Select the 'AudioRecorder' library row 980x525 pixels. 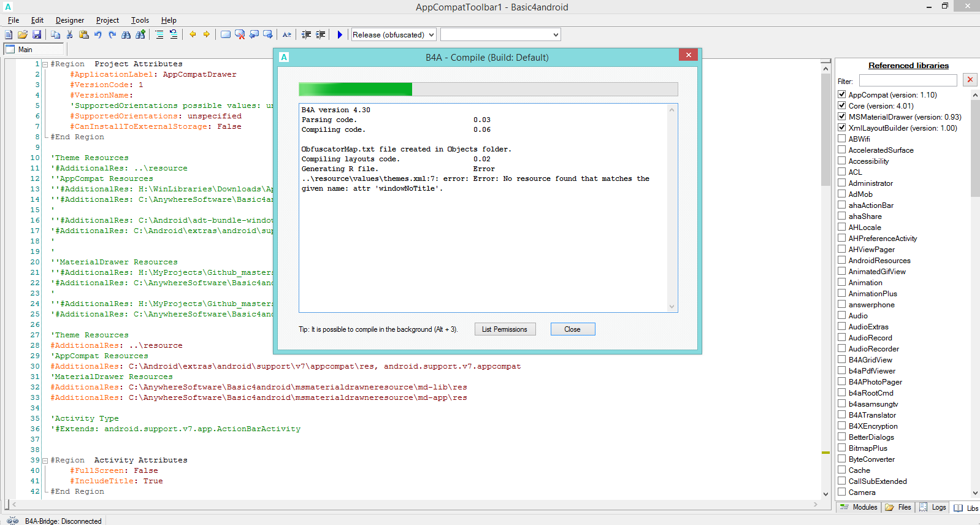coord(873,348)
